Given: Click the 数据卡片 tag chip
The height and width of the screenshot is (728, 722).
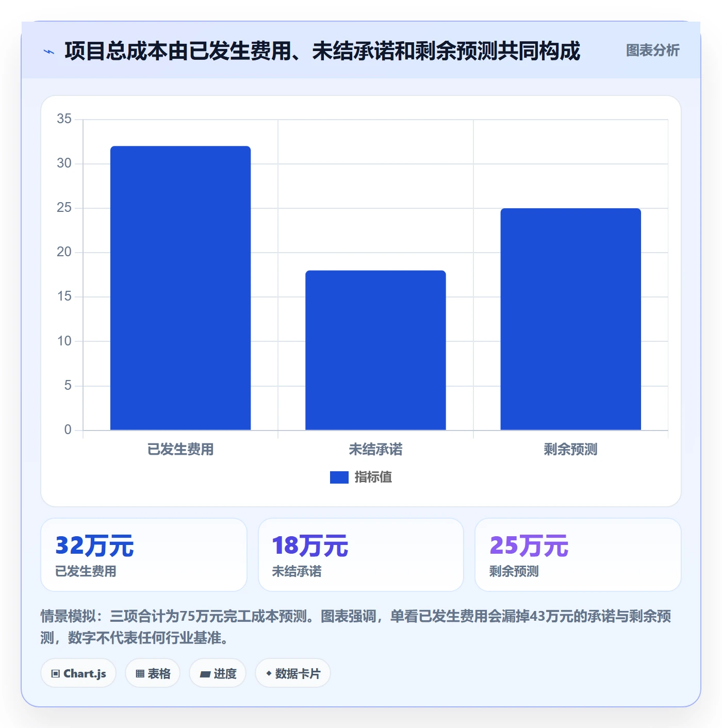Looking at the screenshot, I should click(293, 673).
